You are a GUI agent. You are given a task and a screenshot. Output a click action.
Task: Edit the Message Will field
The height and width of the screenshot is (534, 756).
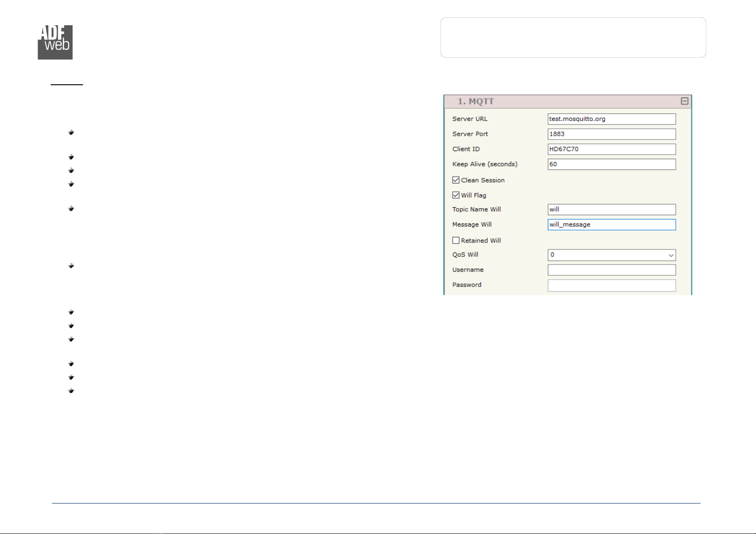click(x=612, y=225)
